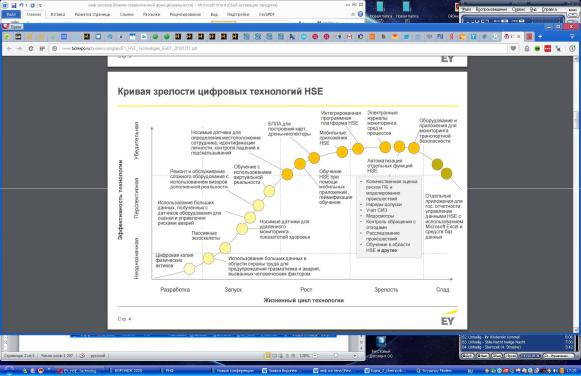Viewport: 581px width, 376px height.
Task: Go forward in the Opera browser
Action: pos(20,49)
